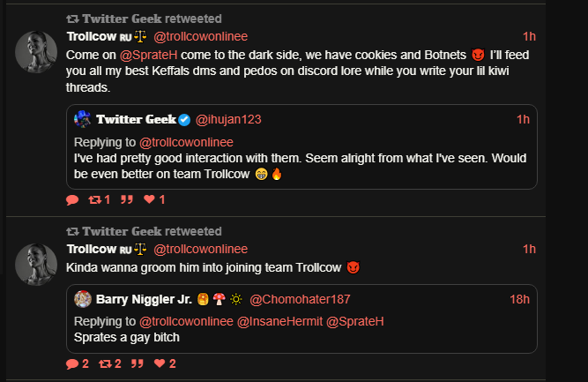Image resolution: width=588 pixels, height=382 pixels.
Task: Click the quote icon under the first tweet
Action: [x=126, y=199]
